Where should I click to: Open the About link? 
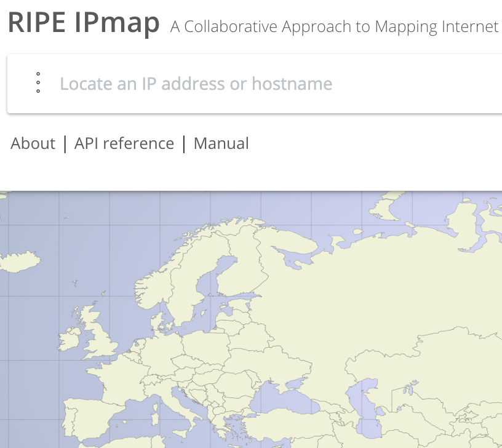(x=33, y=143)
